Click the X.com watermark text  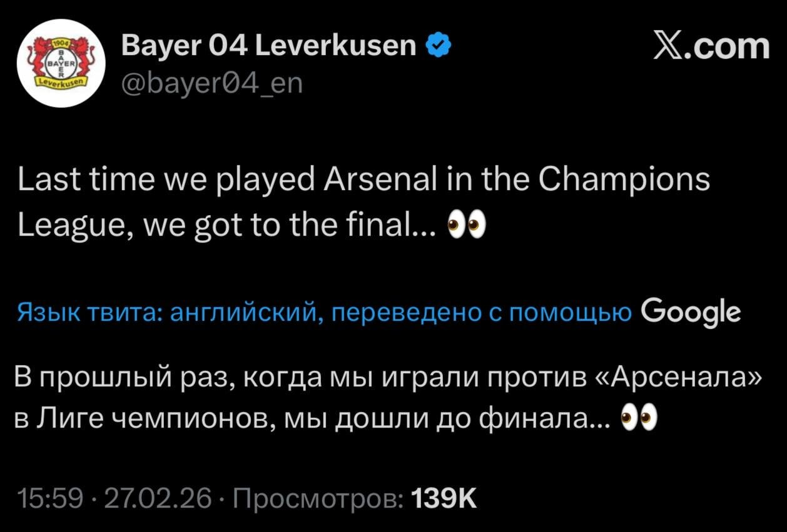711,47
